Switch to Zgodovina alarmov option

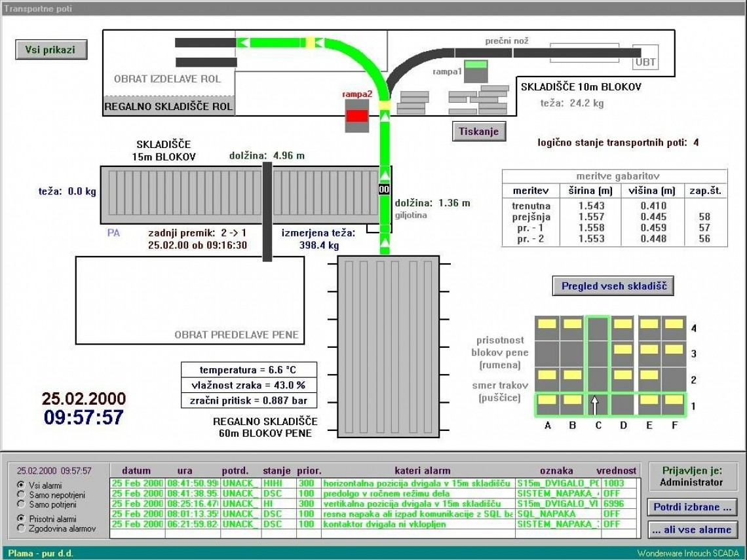pyautogui.click(x=21, y=528)
